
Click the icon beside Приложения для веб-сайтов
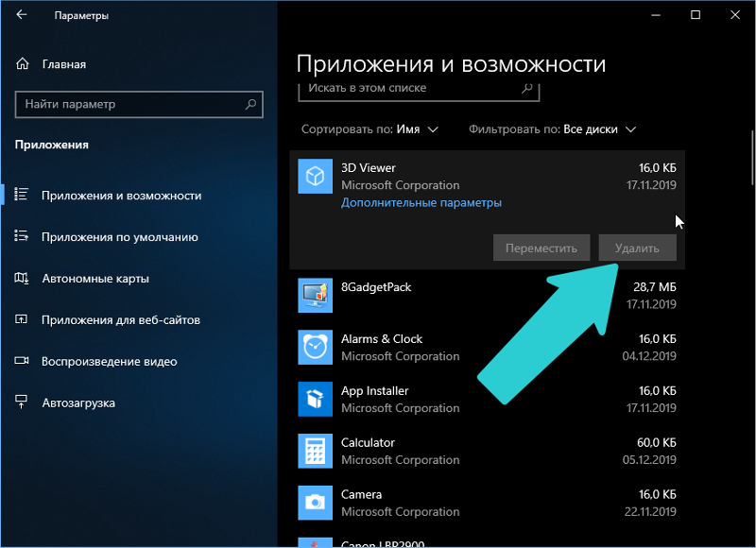tap(21, 319)
